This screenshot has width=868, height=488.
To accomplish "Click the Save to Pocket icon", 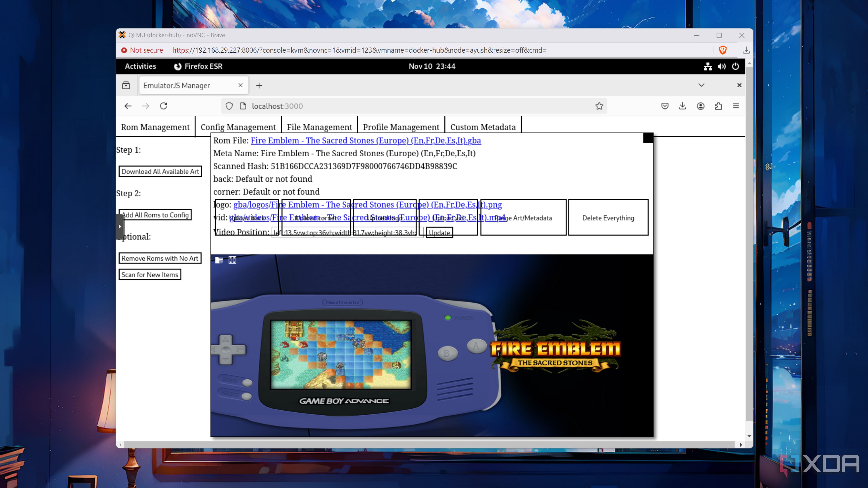I will point(665,106).
